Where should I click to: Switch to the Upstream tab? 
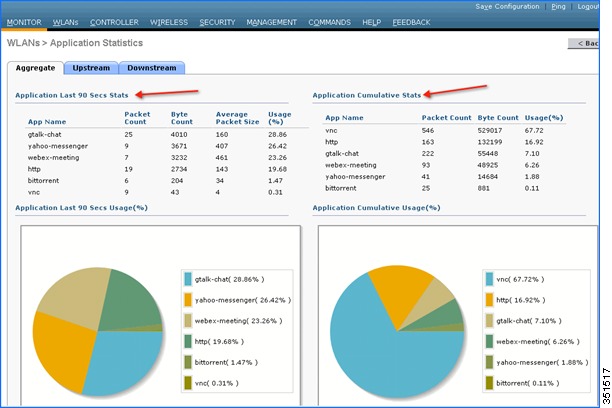(91, 68)
